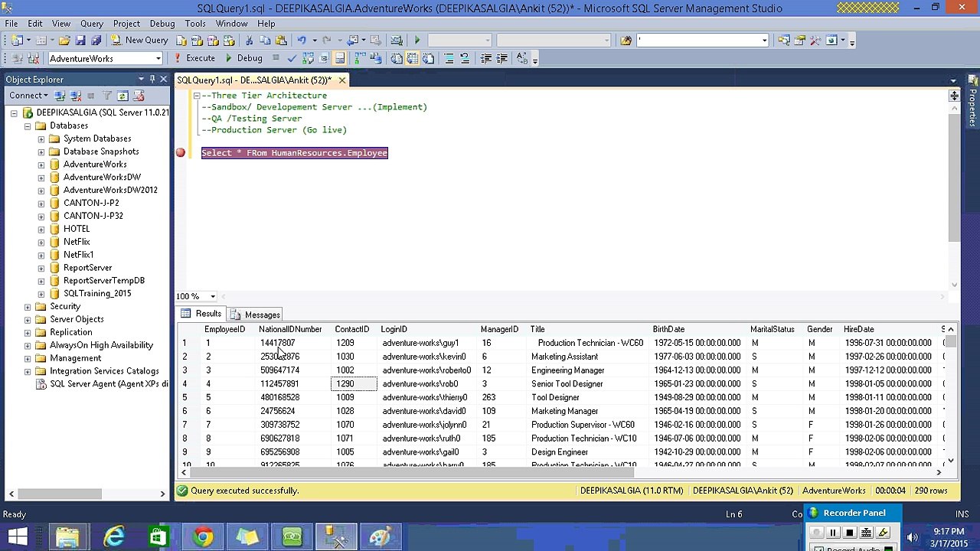
Task: Click the Save All icon
Action: [x=96, y=40]
